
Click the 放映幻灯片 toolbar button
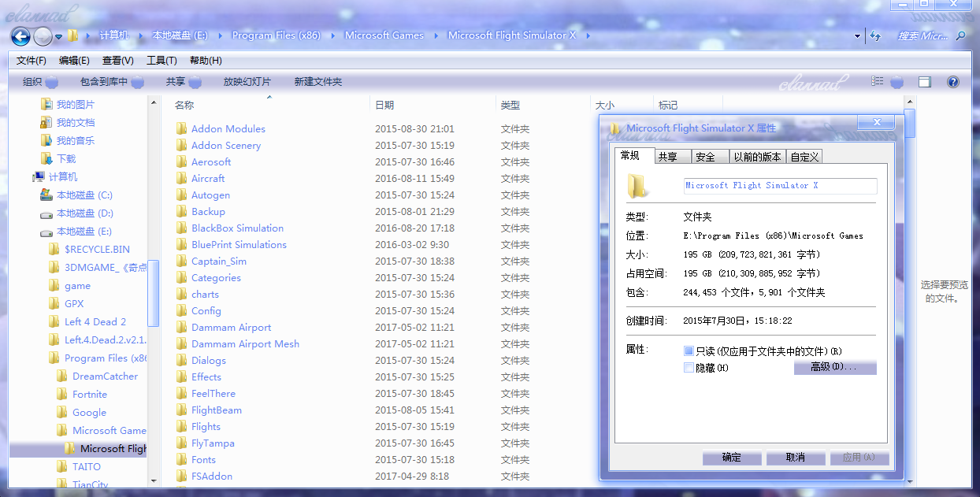click(247, 82)
